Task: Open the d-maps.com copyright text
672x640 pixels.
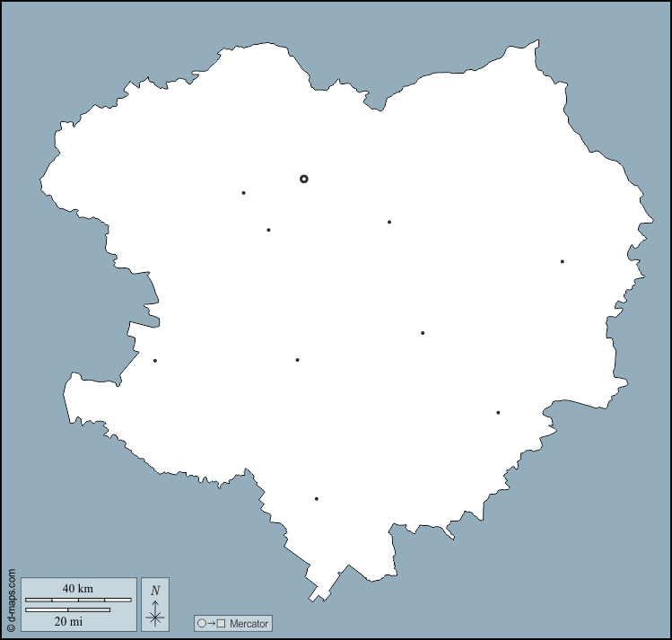Action: (11, 600)
